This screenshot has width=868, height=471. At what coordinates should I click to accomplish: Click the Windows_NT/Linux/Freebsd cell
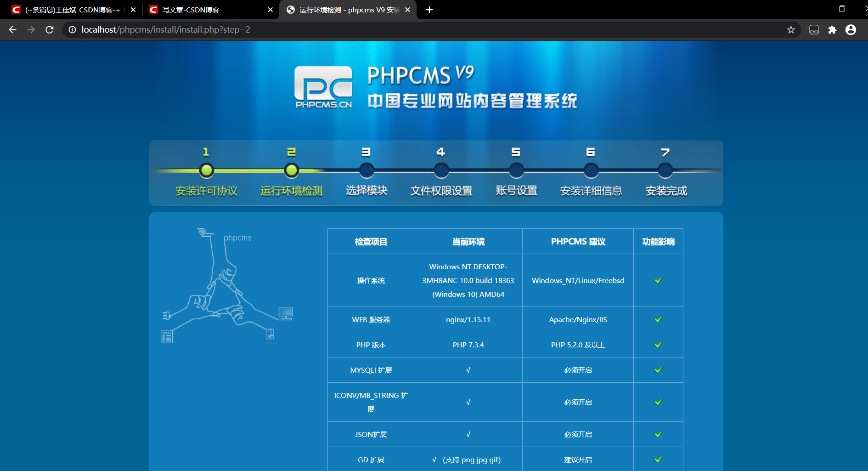click(x=578, y=280)
